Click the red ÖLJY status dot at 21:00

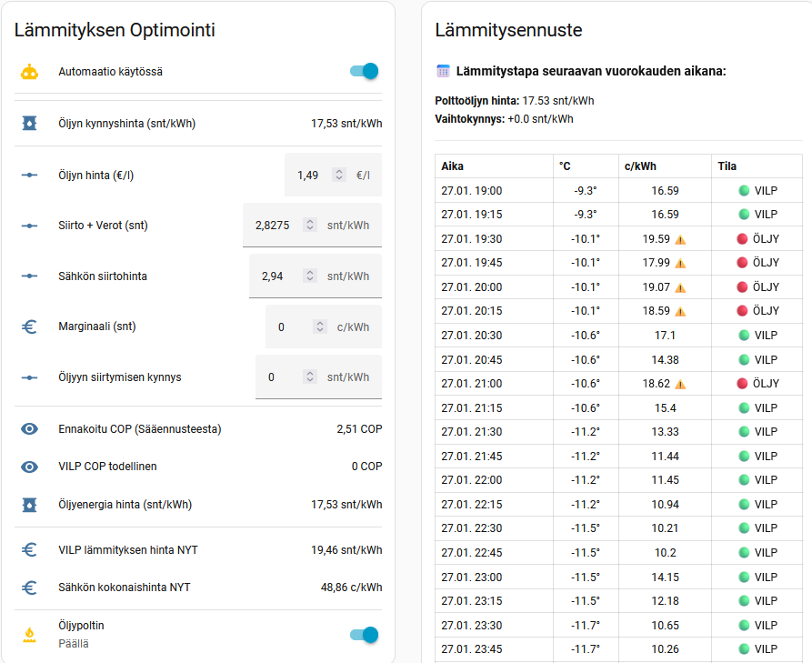(743, 384)
